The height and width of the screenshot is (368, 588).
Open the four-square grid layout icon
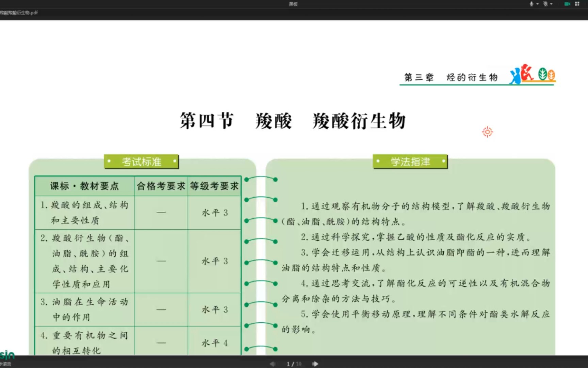tap(577, 4)
